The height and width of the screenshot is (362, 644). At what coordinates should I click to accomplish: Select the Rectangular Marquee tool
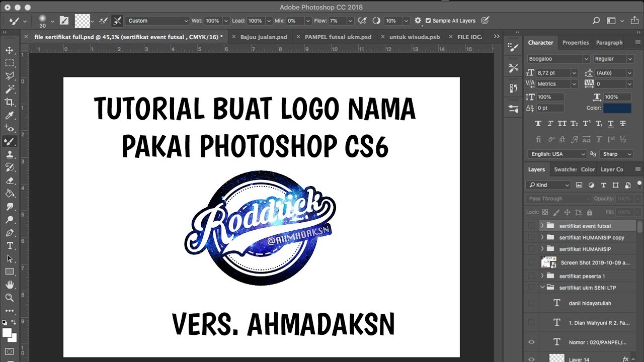coord(10,63)
